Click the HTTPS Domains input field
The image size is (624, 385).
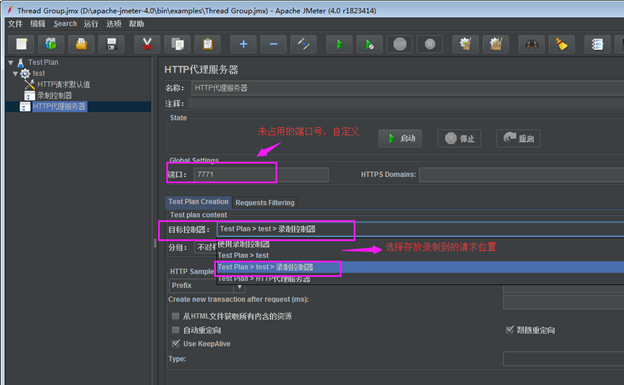(x=521, y=174)
